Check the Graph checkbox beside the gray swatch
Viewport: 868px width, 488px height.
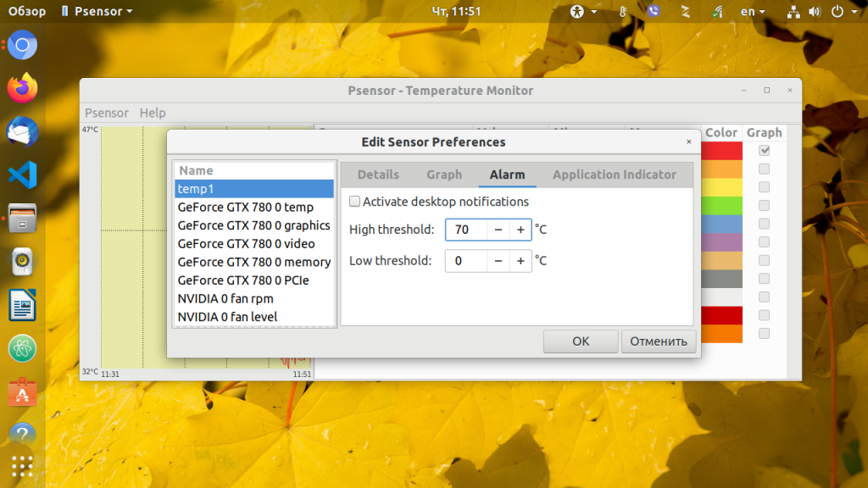pyautogui.click(x=764, y=278)
